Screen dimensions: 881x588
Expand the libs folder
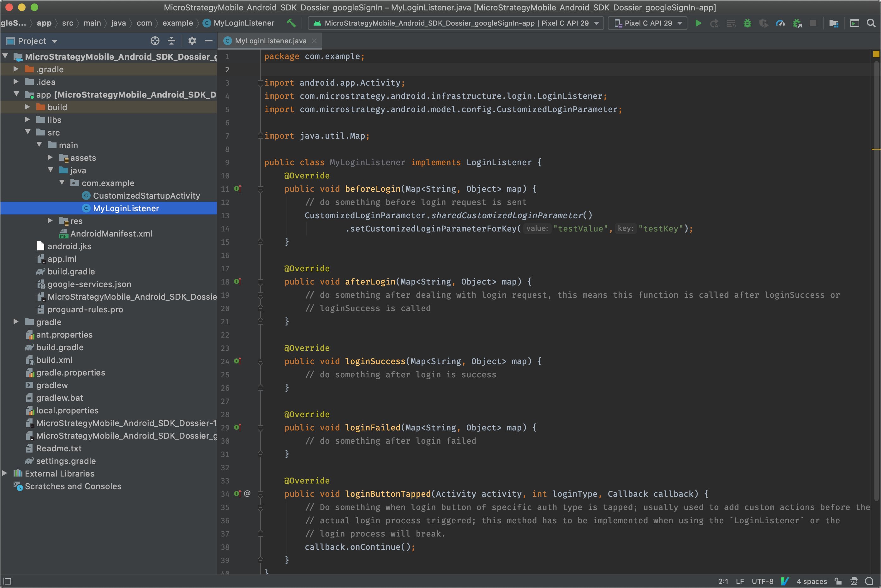pyautogui.click(x=27, y=120)
